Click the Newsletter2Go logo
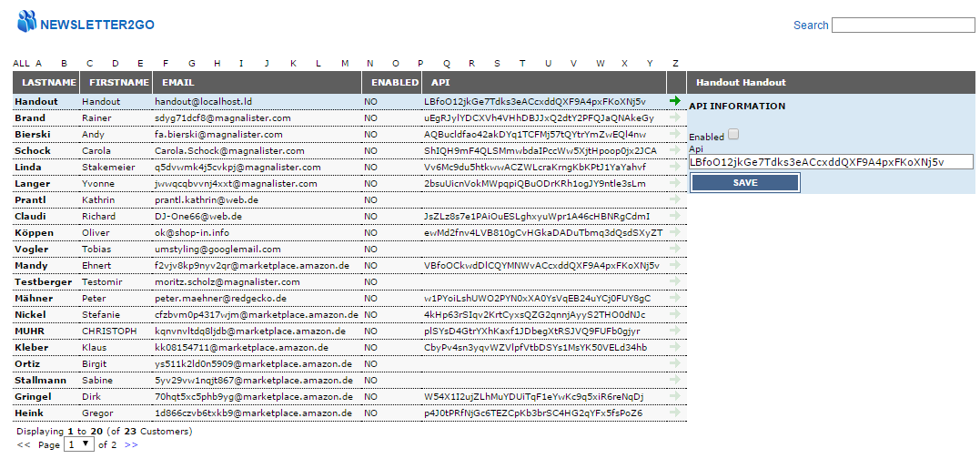The image size is (980, 469). [86, 23]
